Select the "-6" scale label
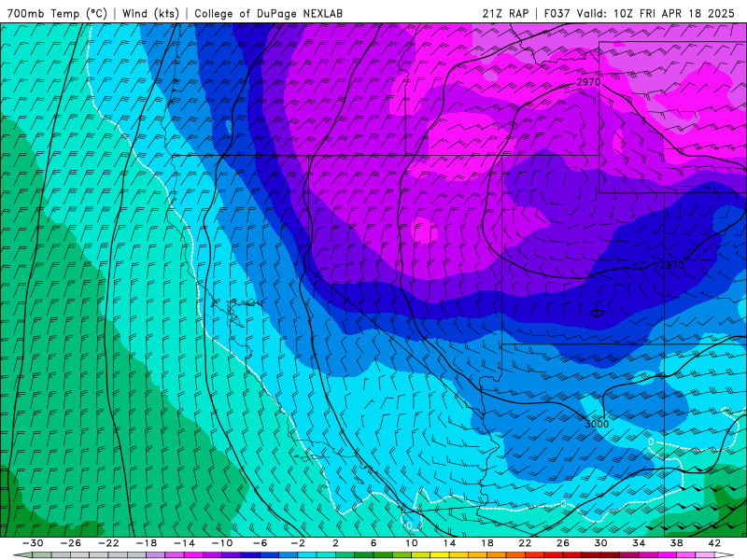This screenshot has height=560, width=747. tap(261, 543)
